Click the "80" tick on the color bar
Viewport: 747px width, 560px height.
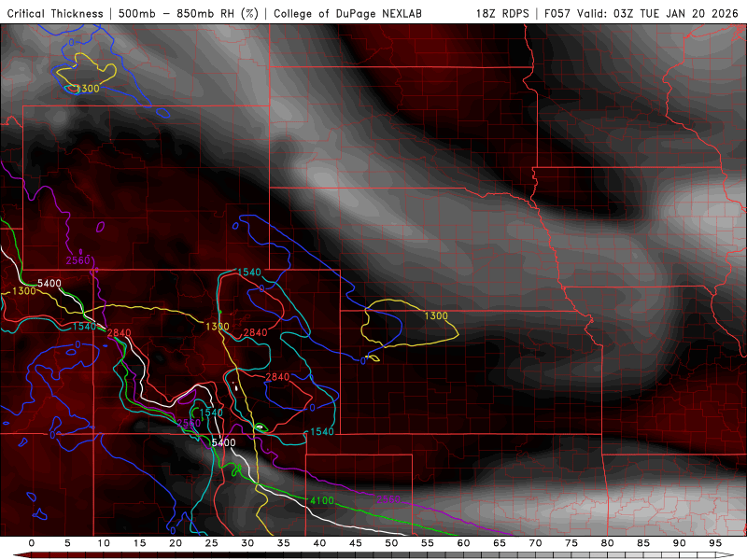[608, 543]
